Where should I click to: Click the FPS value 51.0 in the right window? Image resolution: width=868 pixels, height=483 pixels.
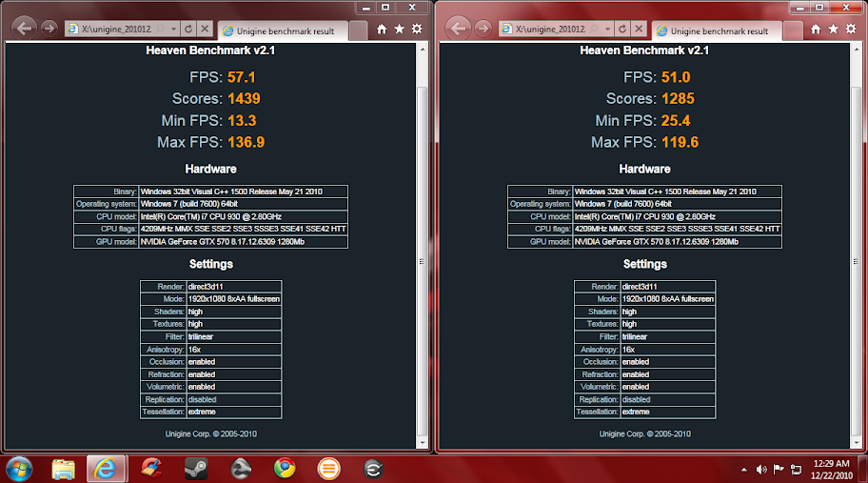click(676, 77)
